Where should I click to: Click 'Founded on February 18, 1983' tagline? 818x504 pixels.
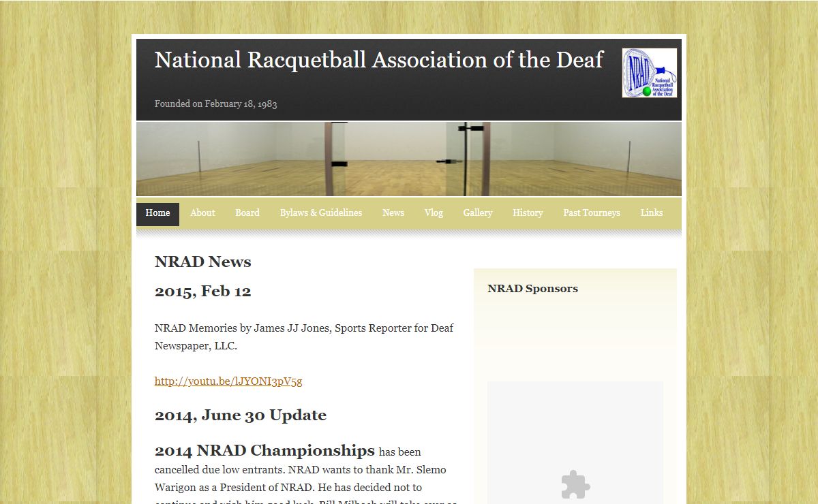tap(215, 104)
